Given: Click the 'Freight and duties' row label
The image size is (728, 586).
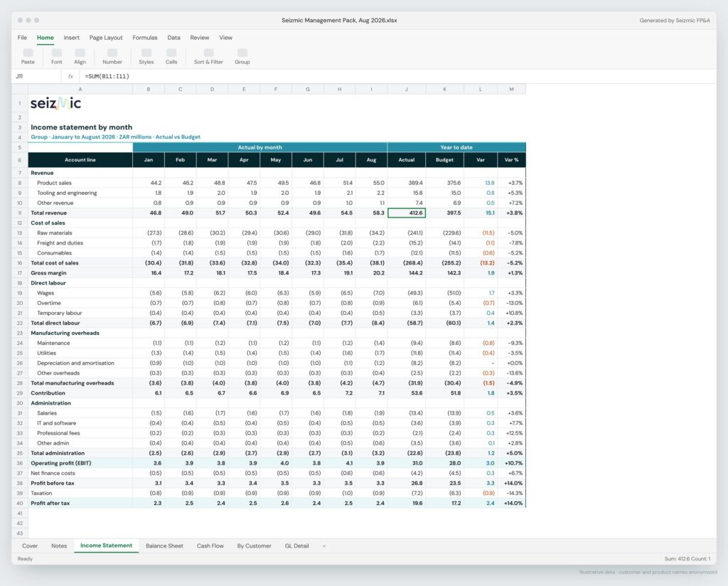Looking at the screenshot, I should tap(60, 243).
